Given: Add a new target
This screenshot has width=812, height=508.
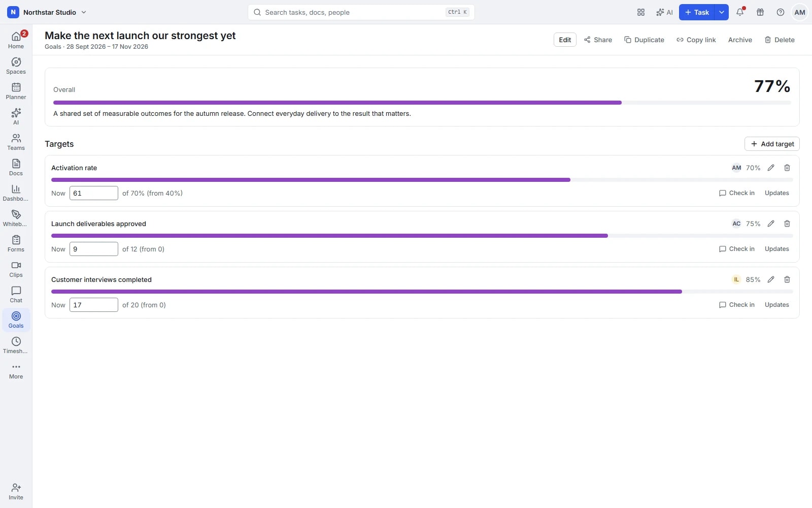Looking at the screenshot, I should click(x=772, y=144).
